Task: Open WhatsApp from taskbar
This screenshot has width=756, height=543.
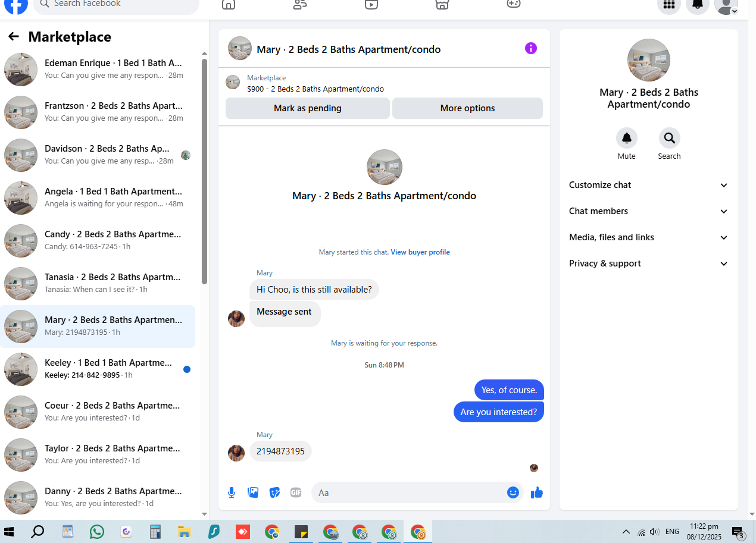Action: pos(97,532)
